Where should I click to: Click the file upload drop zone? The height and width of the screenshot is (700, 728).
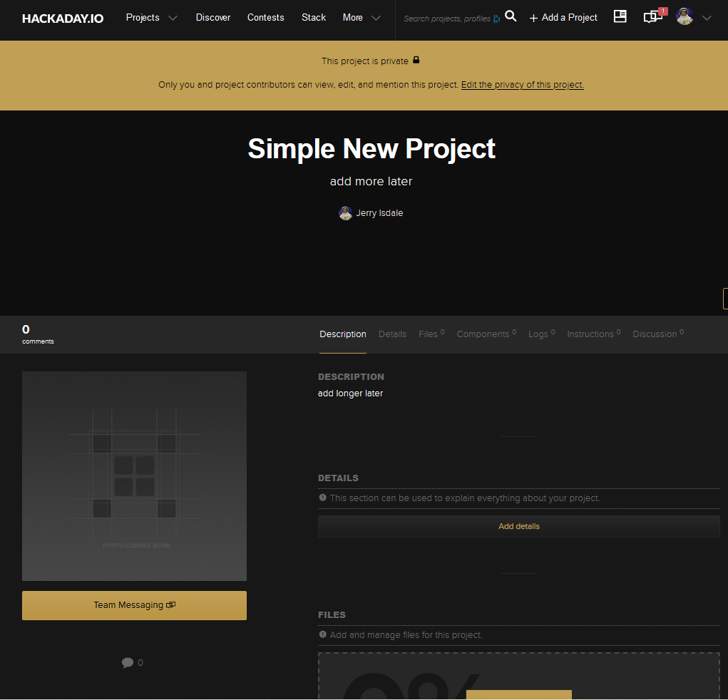click(518, 676)
